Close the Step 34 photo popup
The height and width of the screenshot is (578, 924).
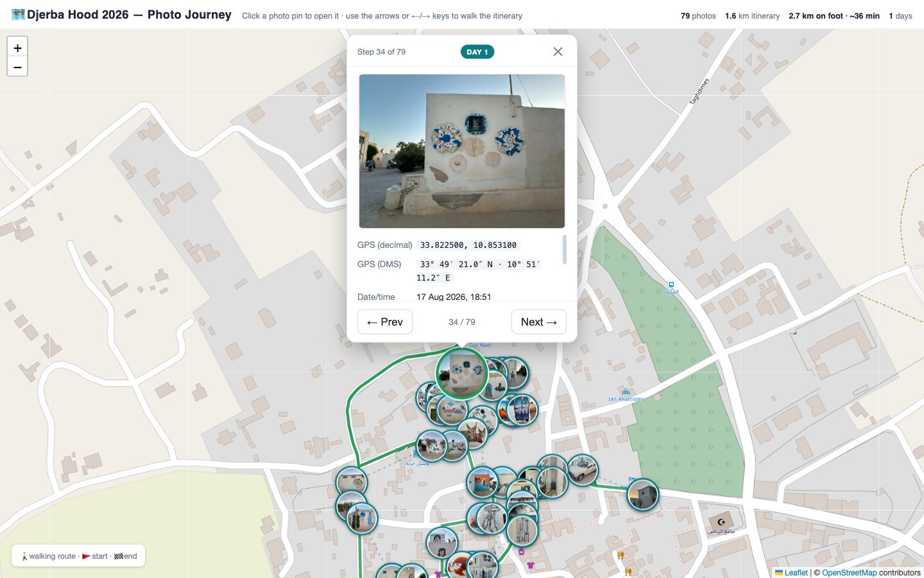[x=558, y=52]
